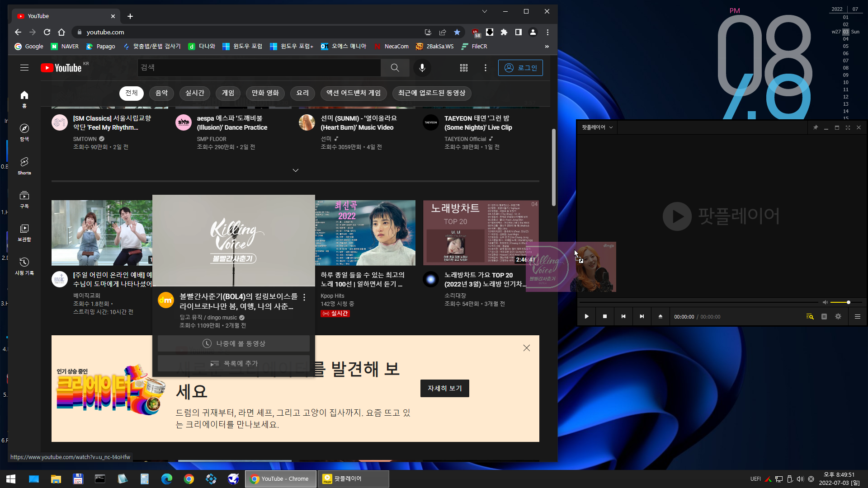Open watch History (시청 기록) in sidebar
868x488 pixels.
(x=24, y=266)
